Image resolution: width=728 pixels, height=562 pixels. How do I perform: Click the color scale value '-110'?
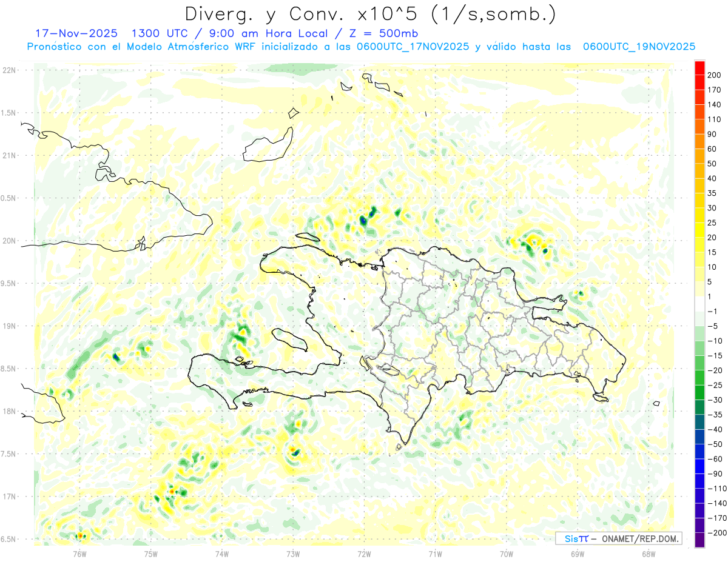pyautogui.click(x=716, y=488)
